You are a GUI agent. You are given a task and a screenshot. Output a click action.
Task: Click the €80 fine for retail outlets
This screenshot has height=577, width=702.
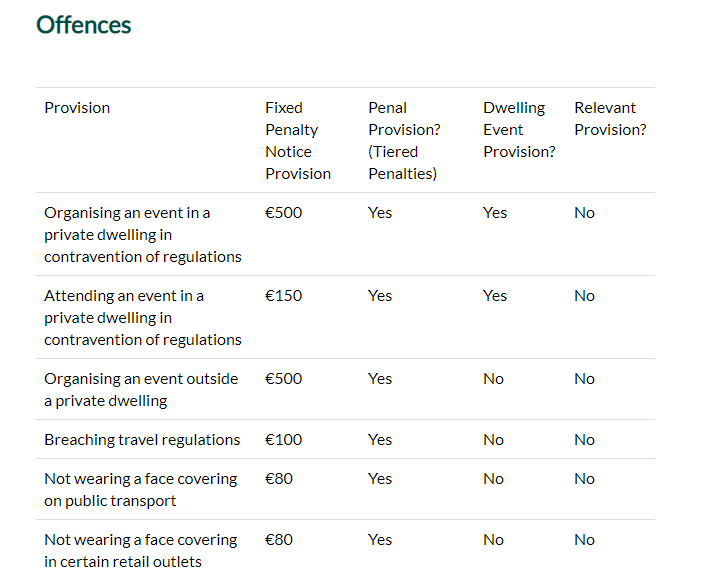click(x=279, y=540)
